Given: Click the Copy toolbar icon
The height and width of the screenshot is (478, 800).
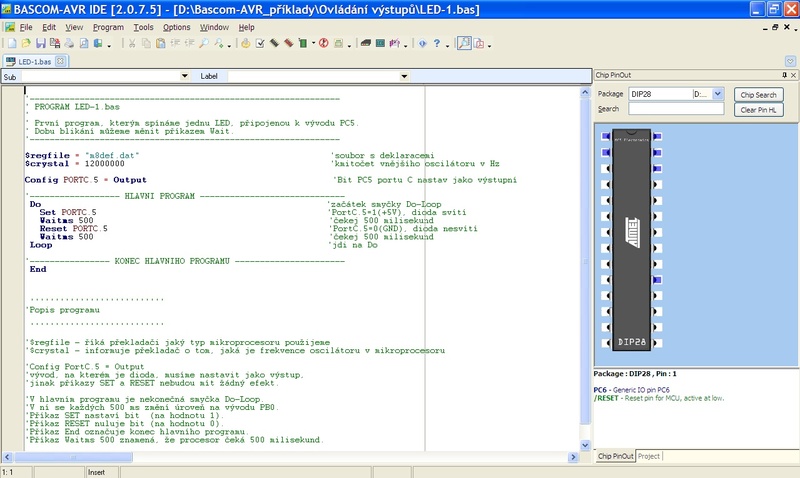Looking at the screenshot, I should pyautogui.click(x=146, y=43).
